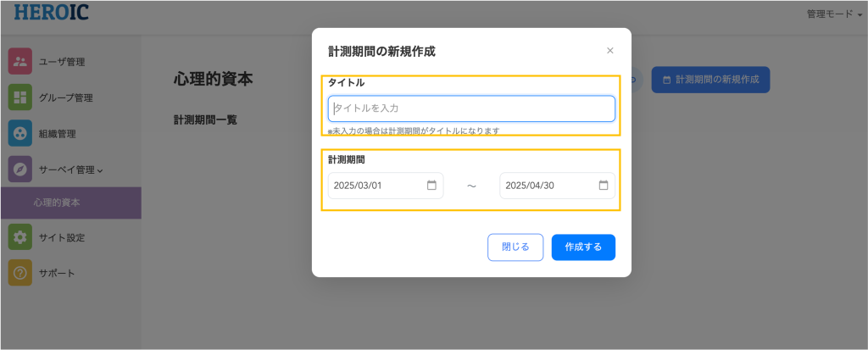Open サイト設定 in the sidebar

click(x=61, y=237)
